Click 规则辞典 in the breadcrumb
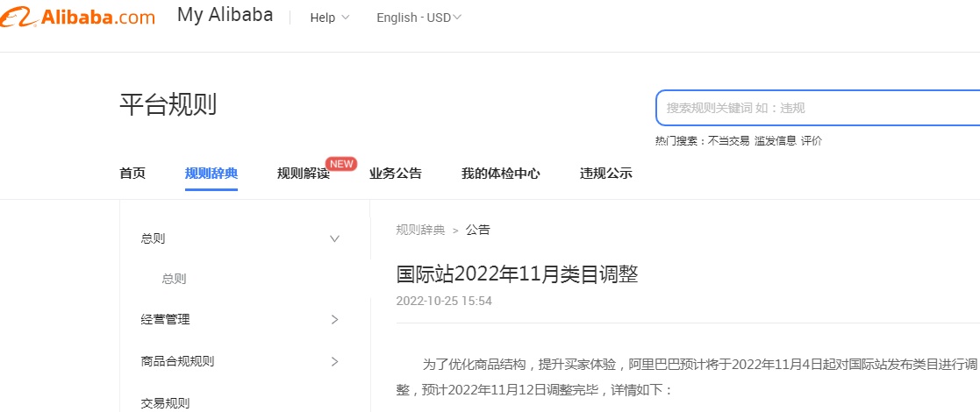980x412 pixels. pyautogui.click(x=420, y=231)
